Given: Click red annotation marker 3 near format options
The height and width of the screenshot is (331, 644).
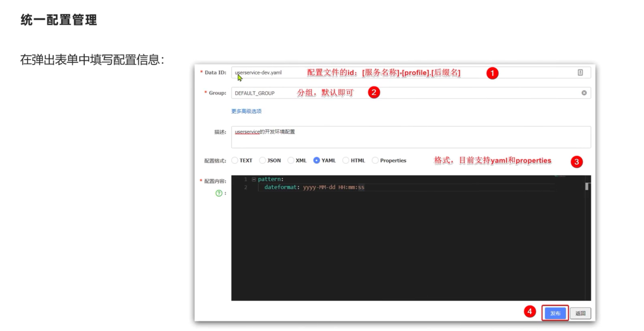Looking at the screenshot, I should (576, 163).
